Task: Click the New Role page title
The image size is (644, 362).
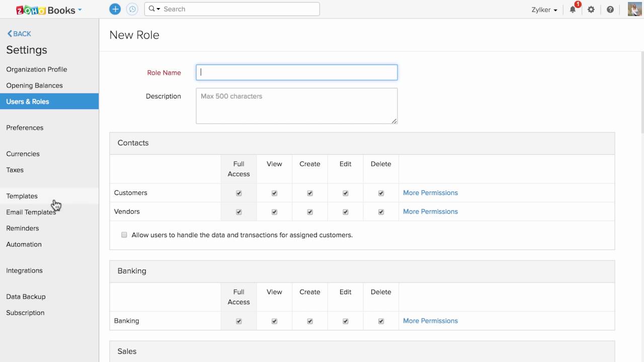Action: [134, 35]
